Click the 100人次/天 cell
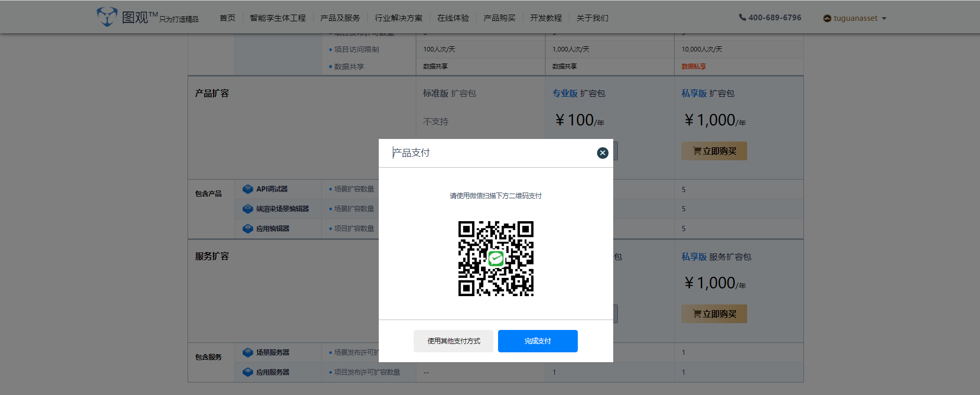This screenshot has width=980, height=395. point(439,49)
